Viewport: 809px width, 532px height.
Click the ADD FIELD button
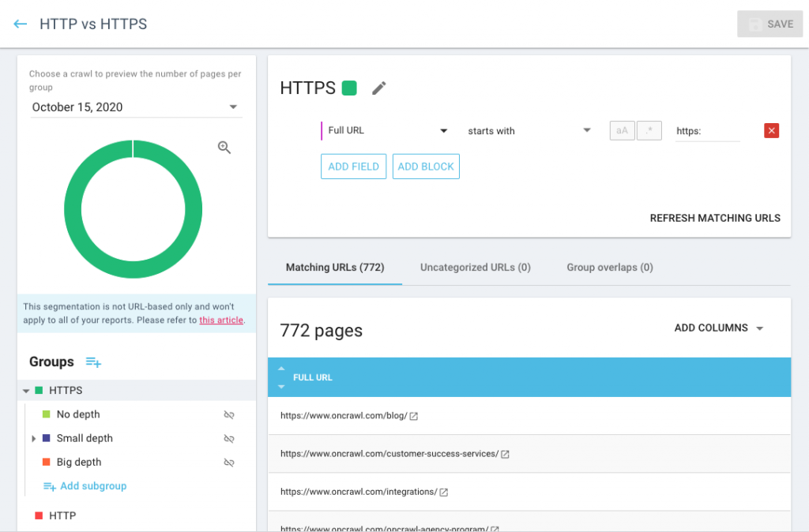(x=353, y=167)
